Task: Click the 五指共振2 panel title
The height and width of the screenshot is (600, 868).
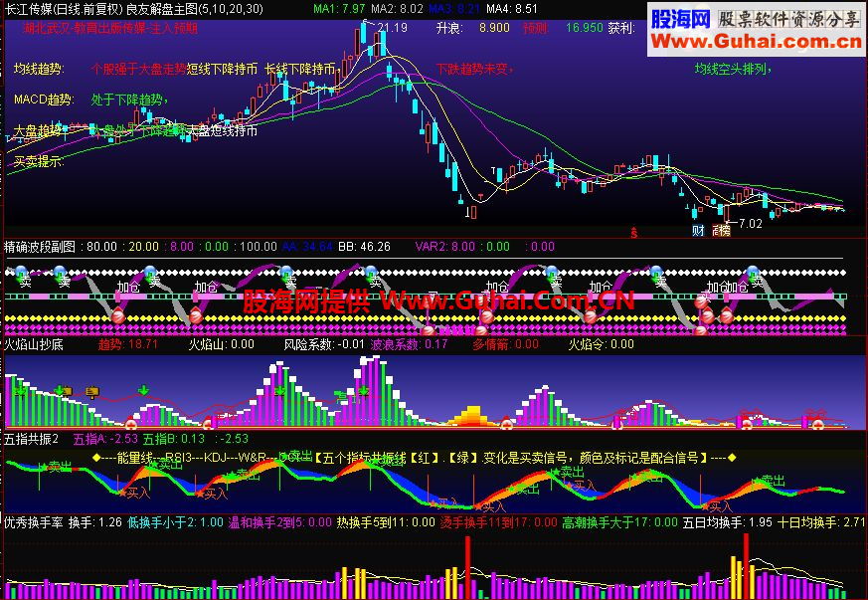Action: tap(32, 440)
